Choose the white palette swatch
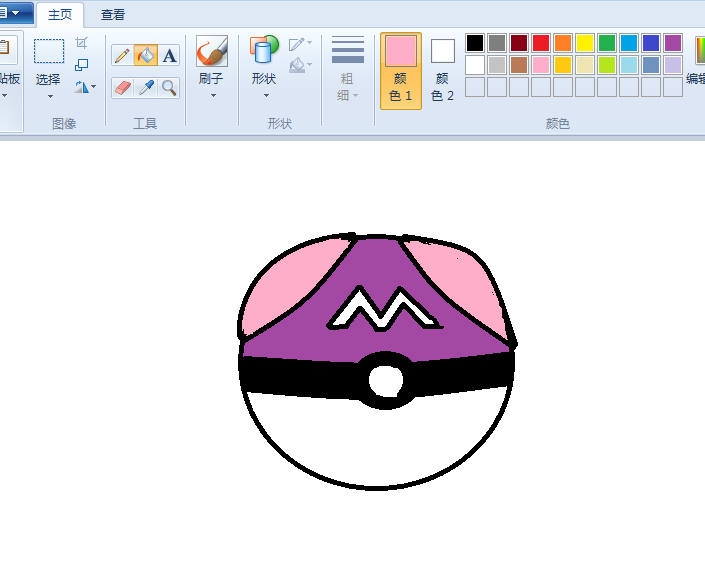This screenshot has width=705, height=580. pyautogui.click(x=475, y=65)
